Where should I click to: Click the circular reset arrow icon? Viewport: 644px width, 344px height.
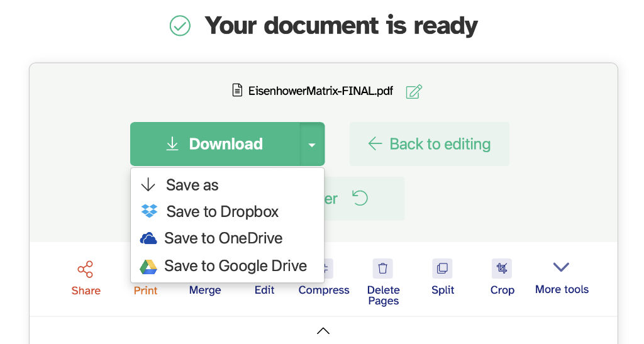(x=360, y=199)
